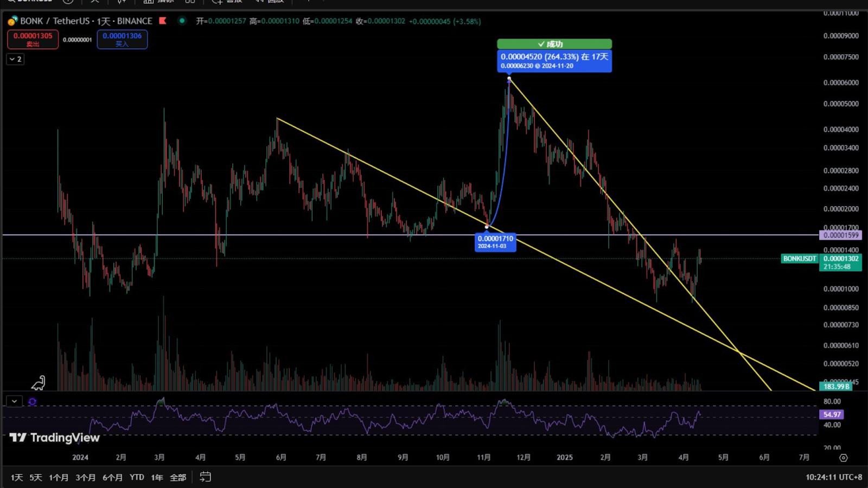Image resolution: width=868 pixels, height=488 pixels.
Task: Select the YTD time range
Action: (x=137, y=477)
